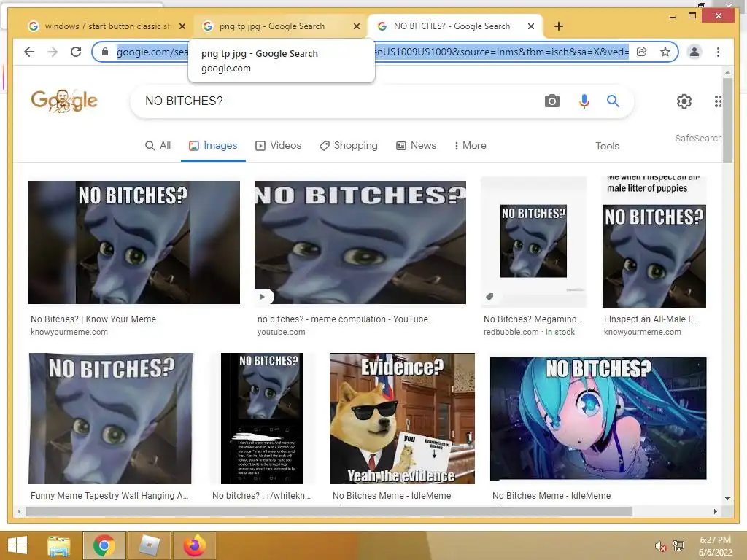Open the News results tab

click(416, 146)
